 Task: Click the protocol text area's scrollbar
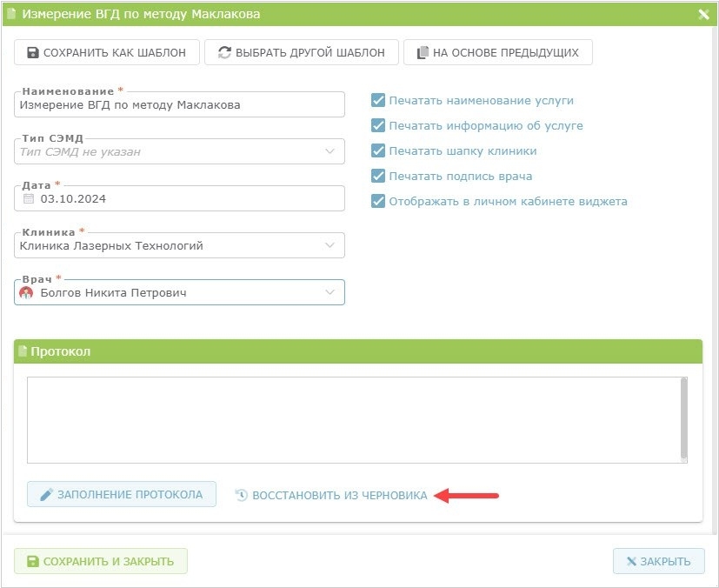(683, 419)
